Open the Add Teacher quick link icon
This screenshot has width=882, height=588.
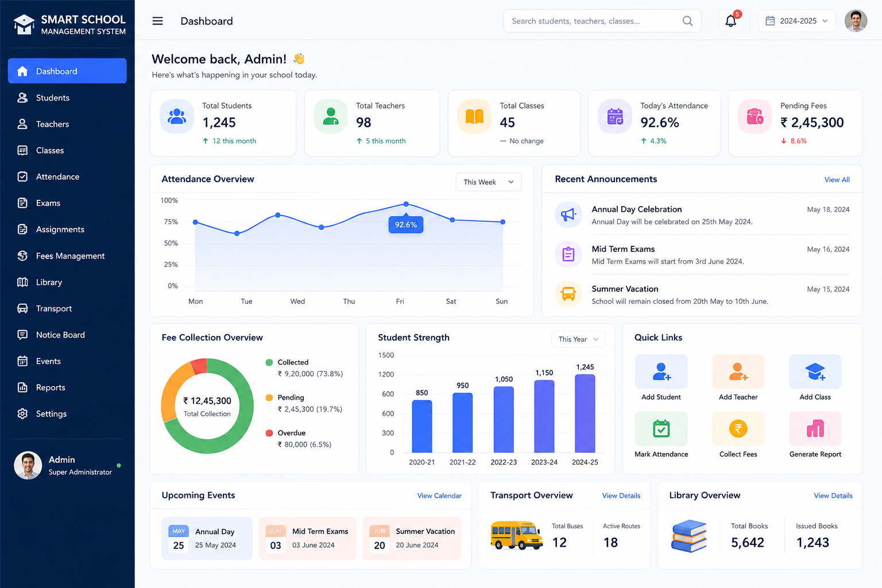tap(738, 372)
